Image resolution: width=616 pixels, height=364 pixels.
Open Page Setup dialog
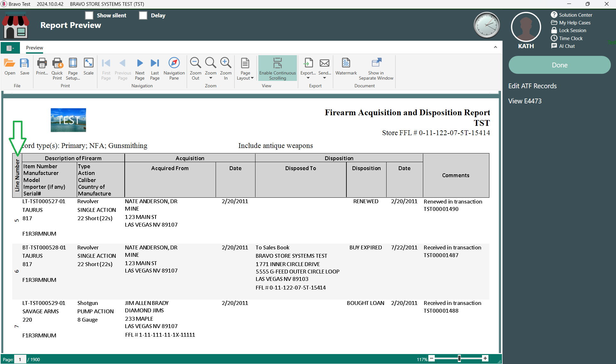(x=73, y=69)
